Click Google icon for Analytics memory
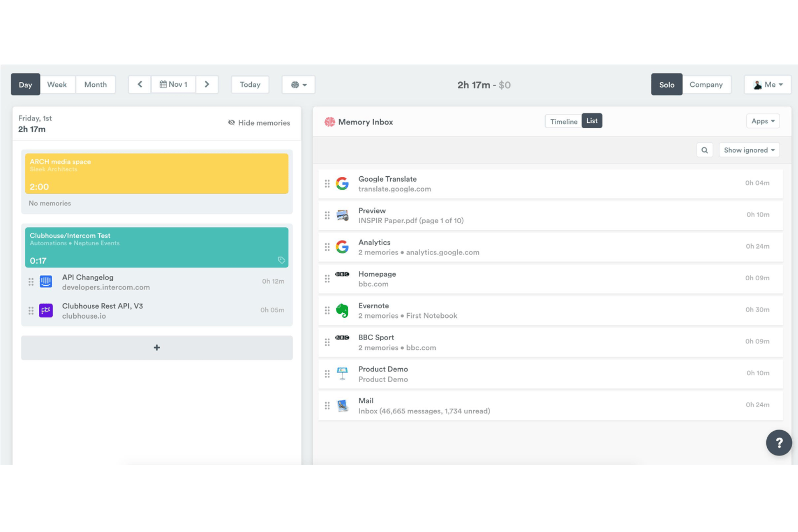This screenshot has height=532, width=798. [x=342, y=247]
